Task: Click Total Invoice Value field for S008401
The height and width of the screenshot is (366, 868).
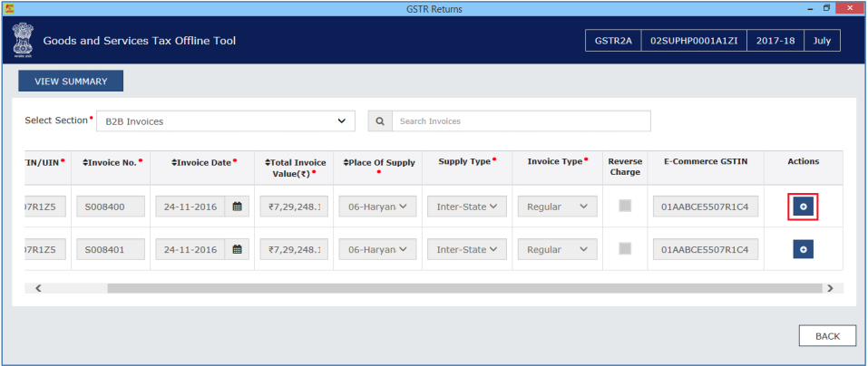Action: click(293, 249)
